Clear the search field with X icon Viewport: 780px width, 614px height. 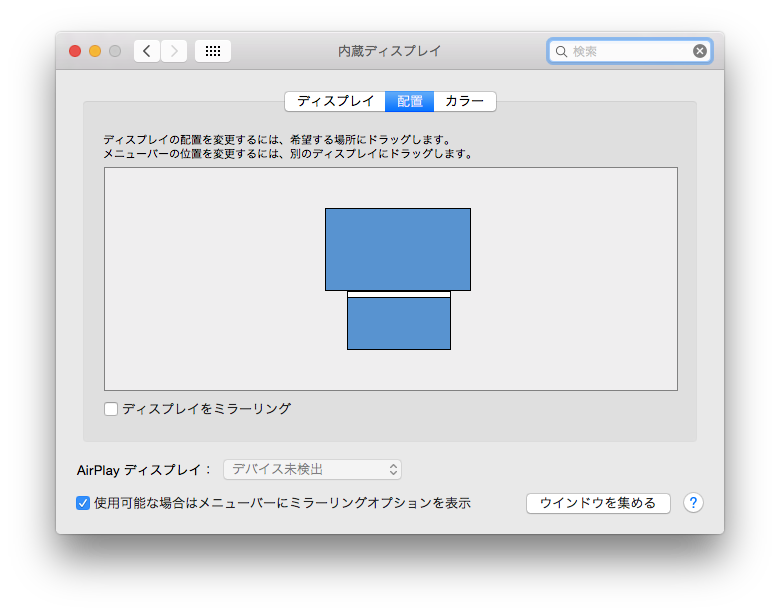(700, 51)
